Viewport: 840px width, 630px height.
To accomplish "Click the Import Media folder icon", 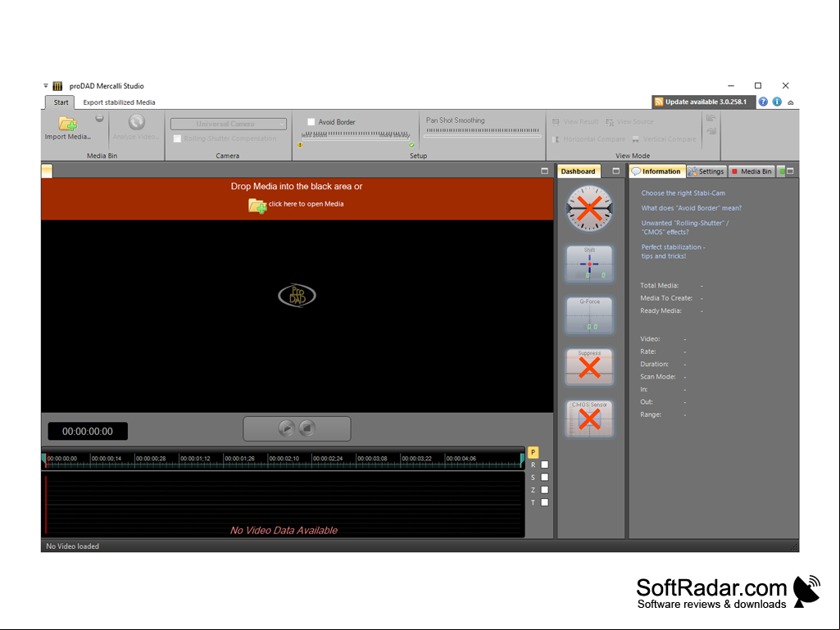I will tap(68, 123).
